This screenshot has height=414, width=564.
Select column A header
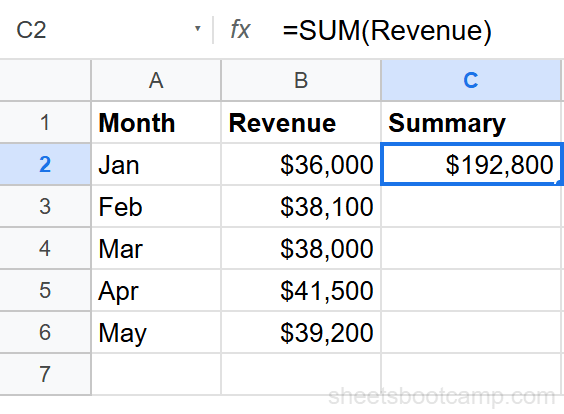pyautogui.click(x=156, y=80)
